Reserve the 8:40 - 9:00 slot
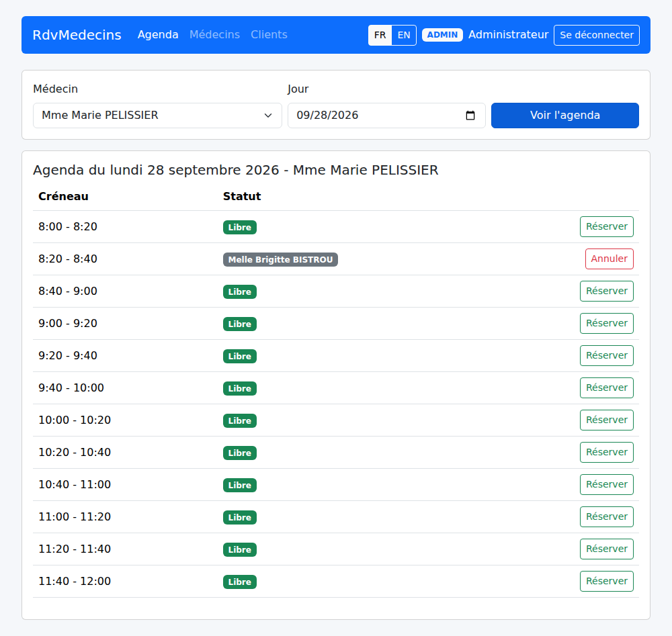The image size is (672, 636). pos(606,291)
